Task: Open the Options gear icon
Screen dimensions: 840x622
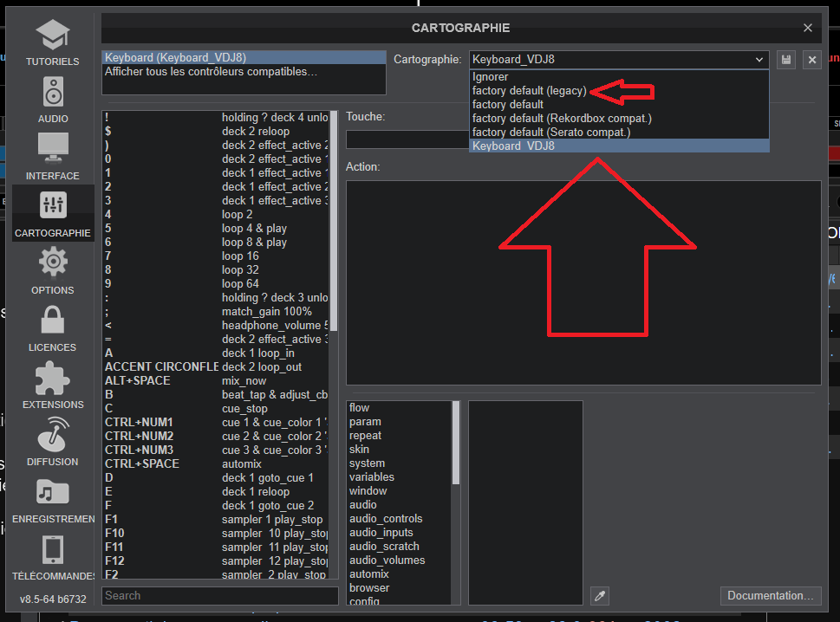Action: pos(53,262)
